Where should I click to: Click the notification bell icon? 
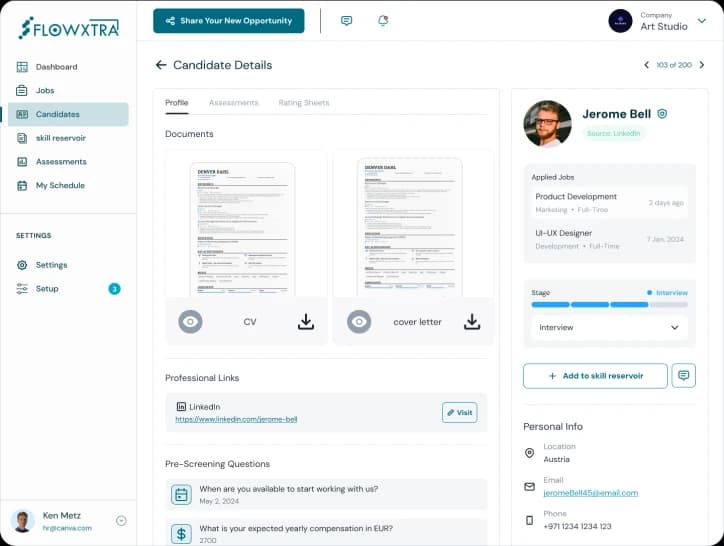[x=383, y=21]
